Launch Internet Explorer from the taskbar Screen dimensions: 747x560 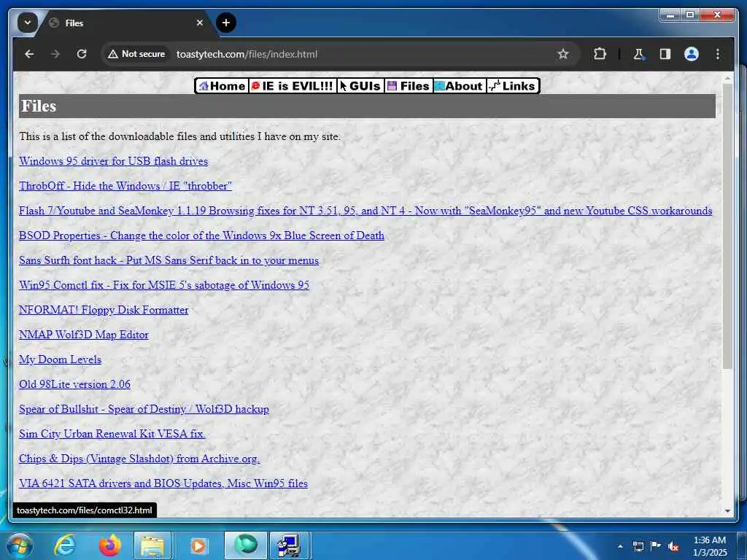pos(65,545)
